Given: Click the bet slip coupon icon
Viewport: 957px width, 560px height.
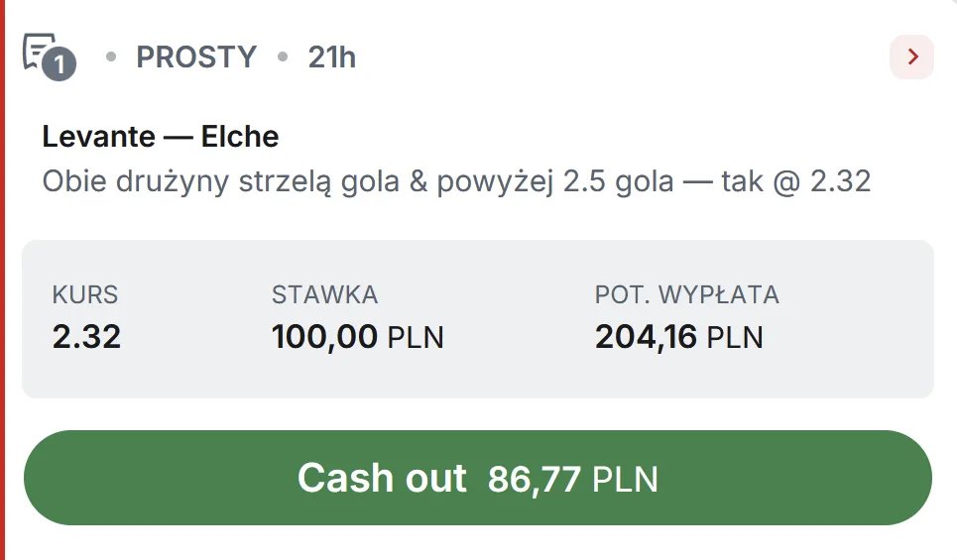Looking at the screenshot, I should [40, 50].
